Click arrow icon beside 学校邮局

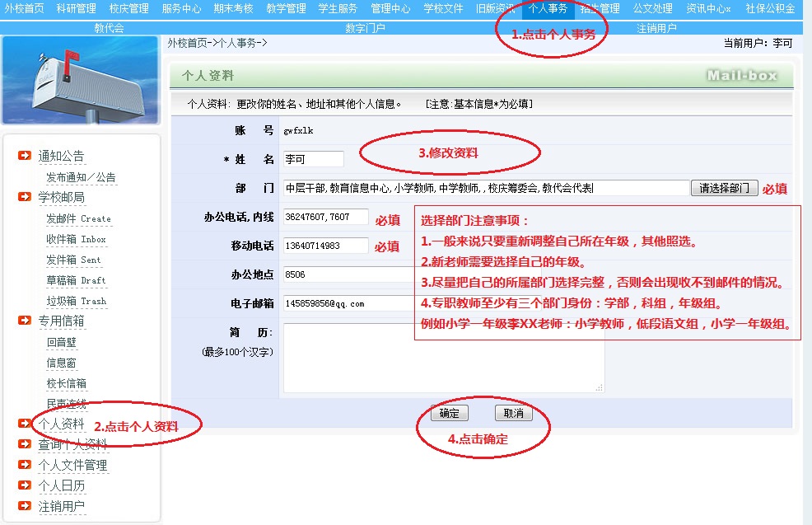25,197
